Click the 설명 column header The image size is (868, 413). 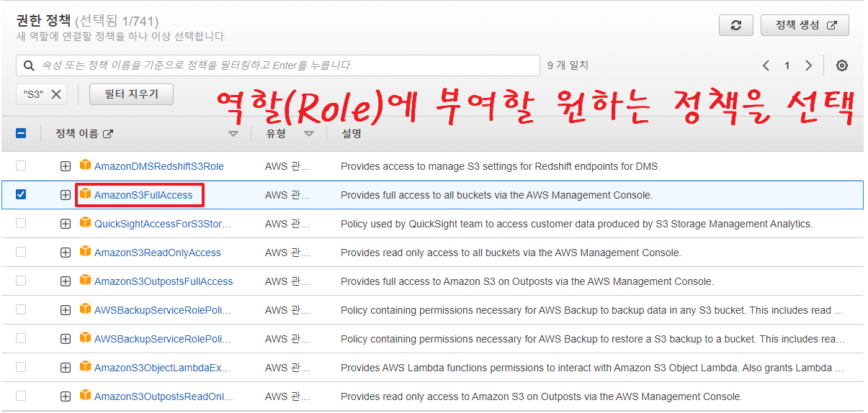352,134
